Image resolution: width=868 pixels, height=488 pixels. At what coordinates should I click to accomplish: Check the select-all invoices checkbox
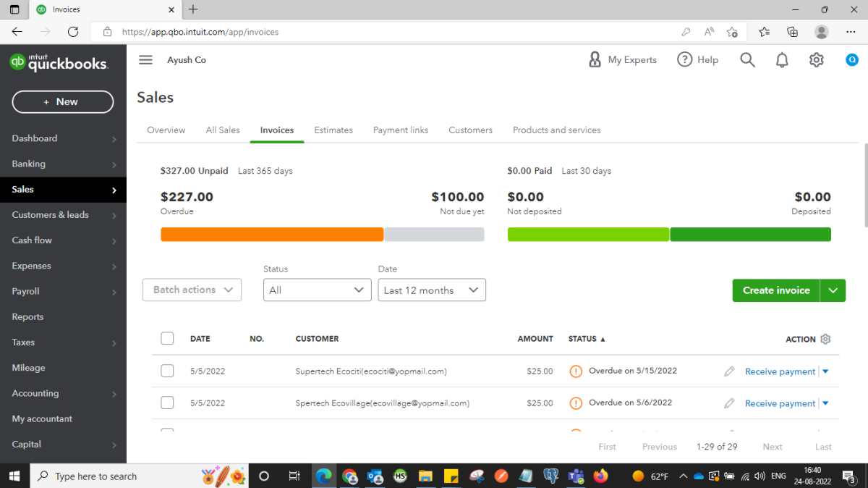pos(167,338)
